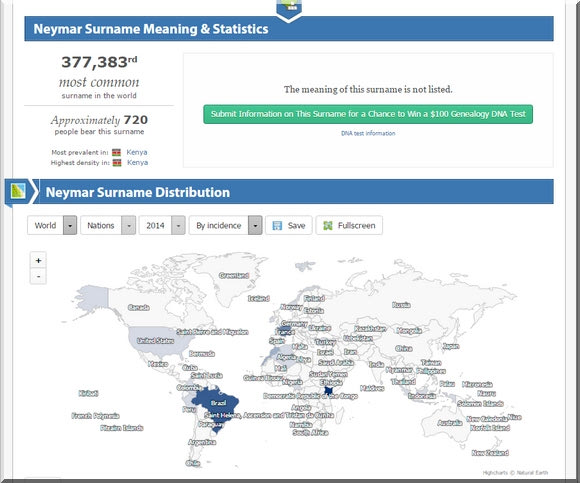Image resolution: width=580 pixels, height=483 pixels.
Task: Expand the Nations dropdown
Action: click(108, 225)
